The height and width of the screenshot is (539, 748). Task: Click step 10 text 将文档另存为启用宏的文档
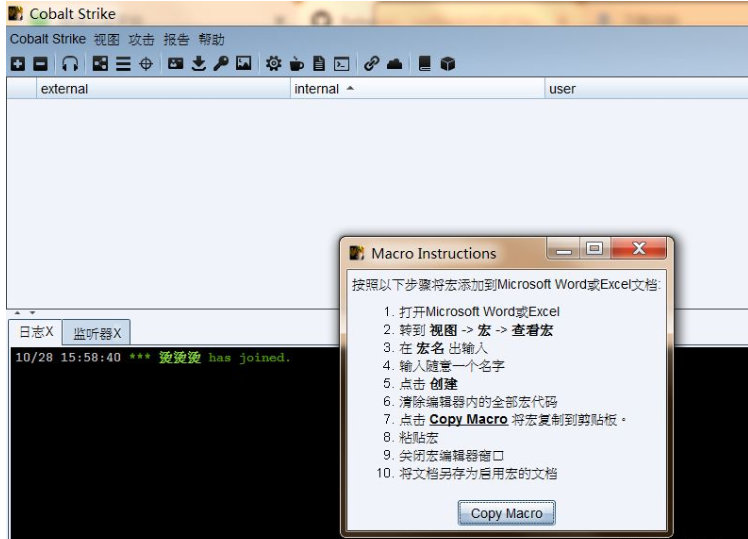(478, 474)
